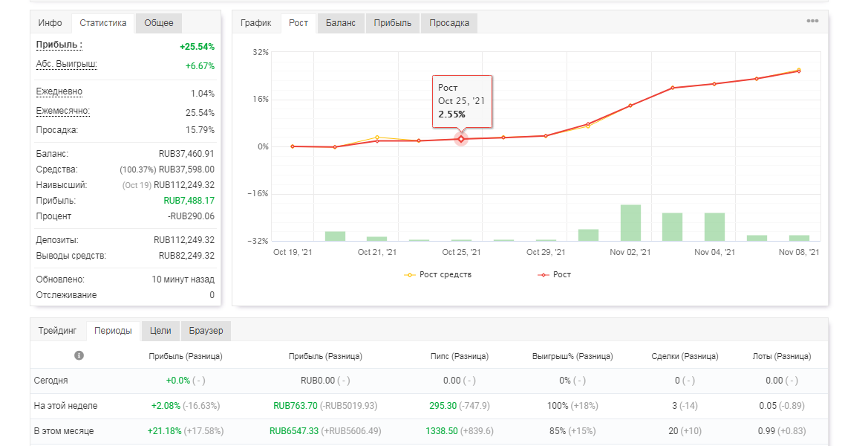Click the 295.30 weekly pips cell
The height and width of the screenshot is (446, 868).
(443, 406)
